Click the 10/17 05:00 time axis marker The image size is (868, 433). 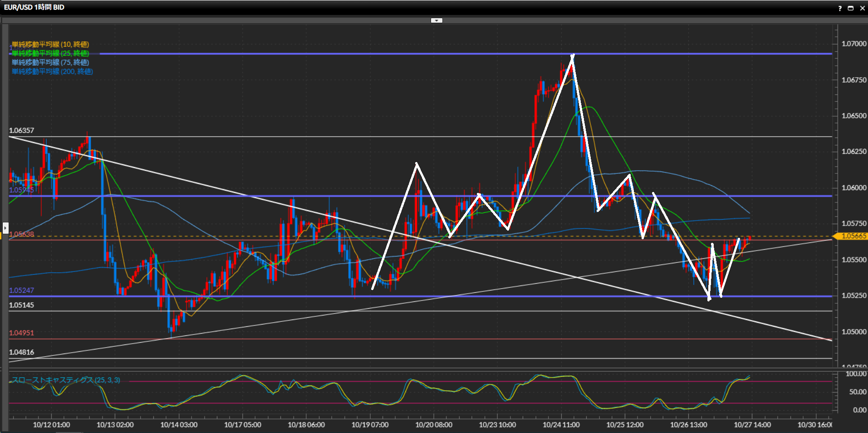242,425
